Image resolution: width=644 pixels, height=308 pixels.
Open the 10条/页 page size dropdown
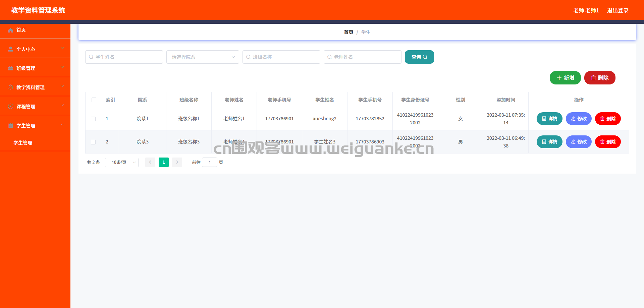[122, 162]
